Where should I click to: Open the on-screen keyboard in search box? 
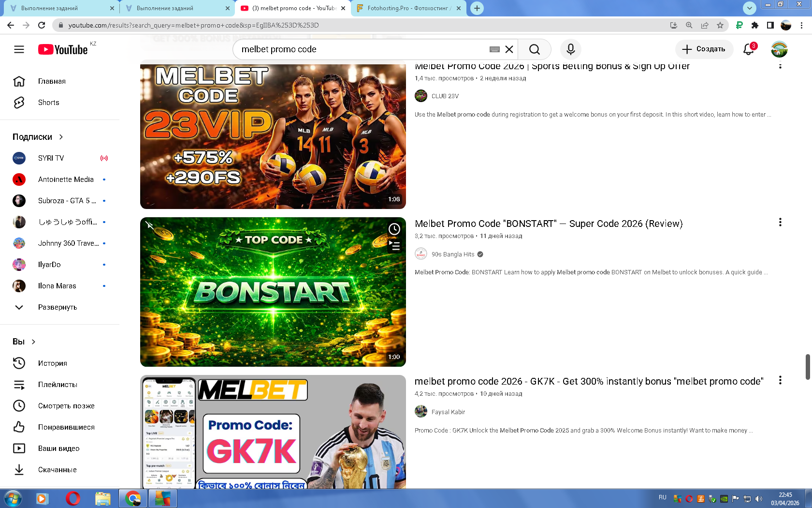click(494, 49)
